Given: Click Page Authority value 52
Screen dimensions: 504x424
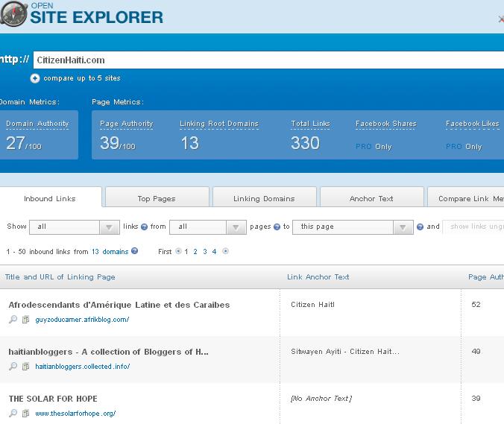Looking at the screenshot, I should (x=476, y=305).
